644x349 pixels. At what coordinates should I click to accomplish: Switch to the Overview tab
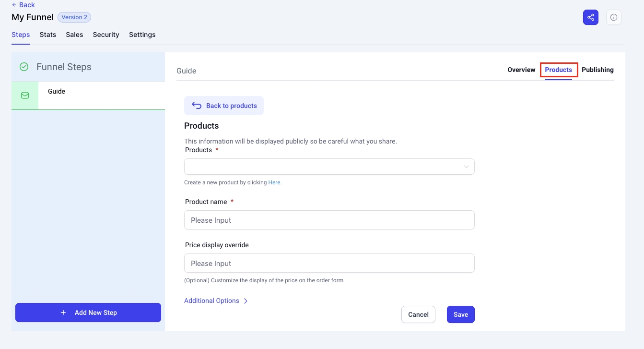(521, 70)
